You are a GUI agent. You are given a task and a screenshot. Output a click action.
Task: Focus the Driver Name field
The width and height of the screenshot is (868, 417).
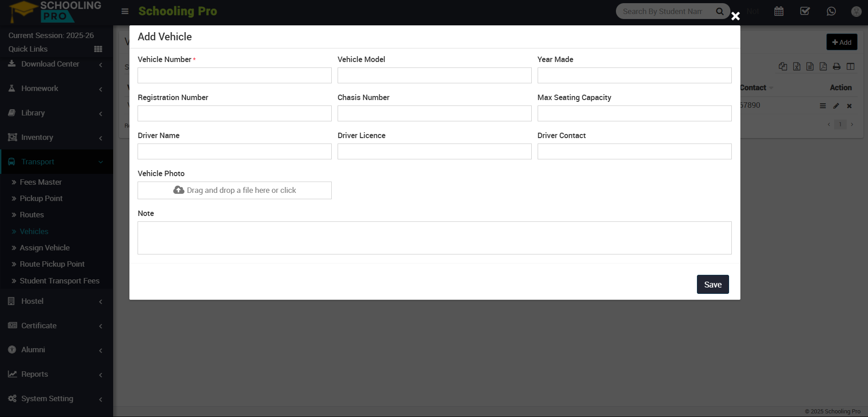click(234, 152)
